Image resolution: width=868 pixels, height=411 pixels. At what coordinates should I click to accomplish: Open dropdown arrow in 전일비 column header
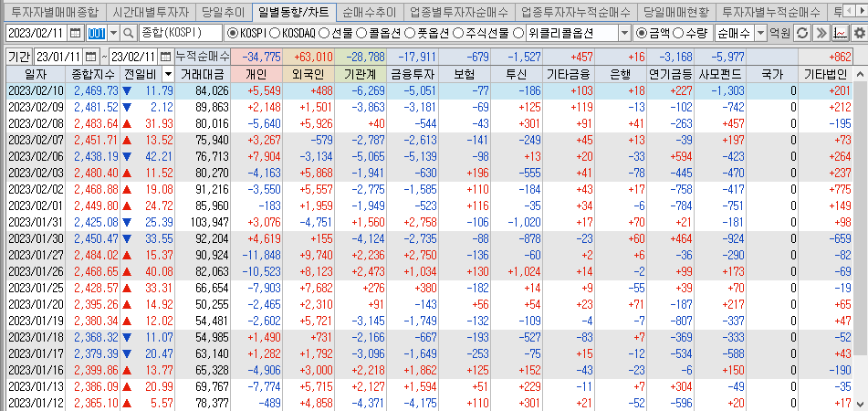[x=168, y=74]
